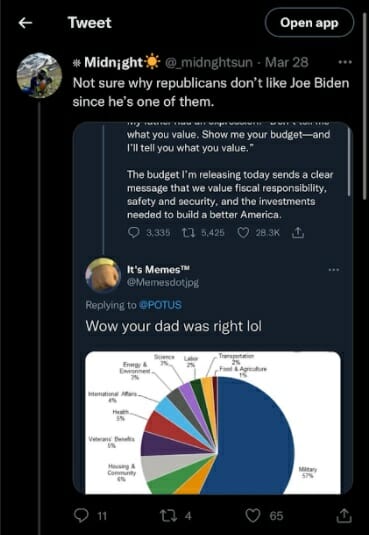Open the It's Memes display name
Screen dimensions: 369x535
coord(158,270)
